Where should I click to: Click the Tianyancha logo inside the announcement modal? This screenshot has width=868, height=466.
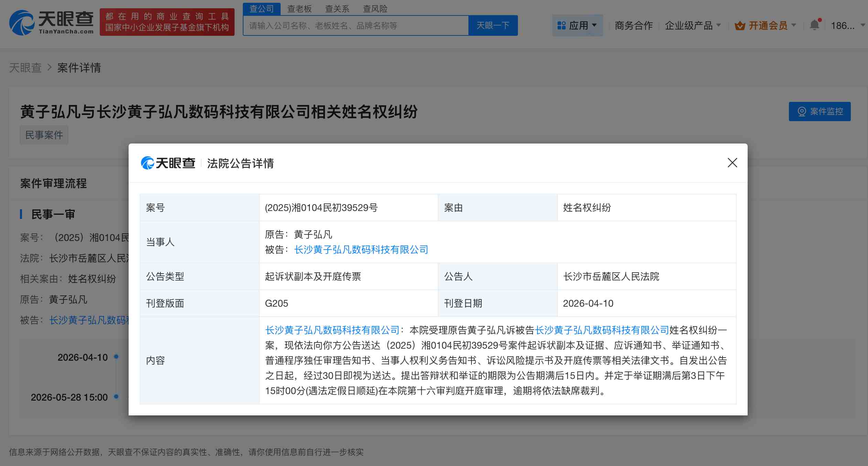[168, 163]
